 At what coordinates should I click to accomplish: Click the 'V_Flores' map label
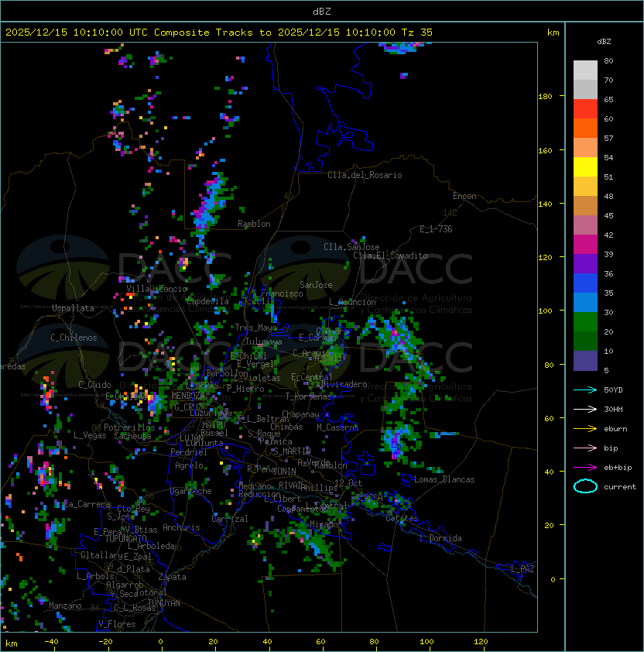click(117, 624)
